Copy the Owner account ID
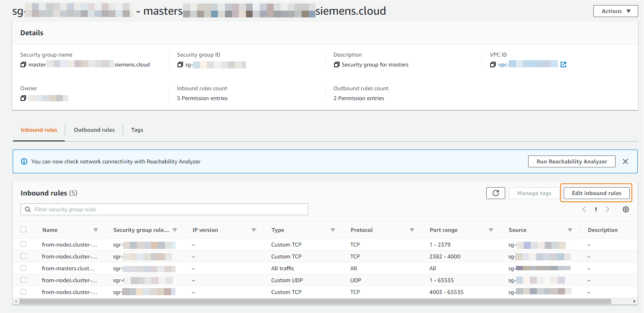The height and width of the screenshot is (313, 644). point(23,98)
